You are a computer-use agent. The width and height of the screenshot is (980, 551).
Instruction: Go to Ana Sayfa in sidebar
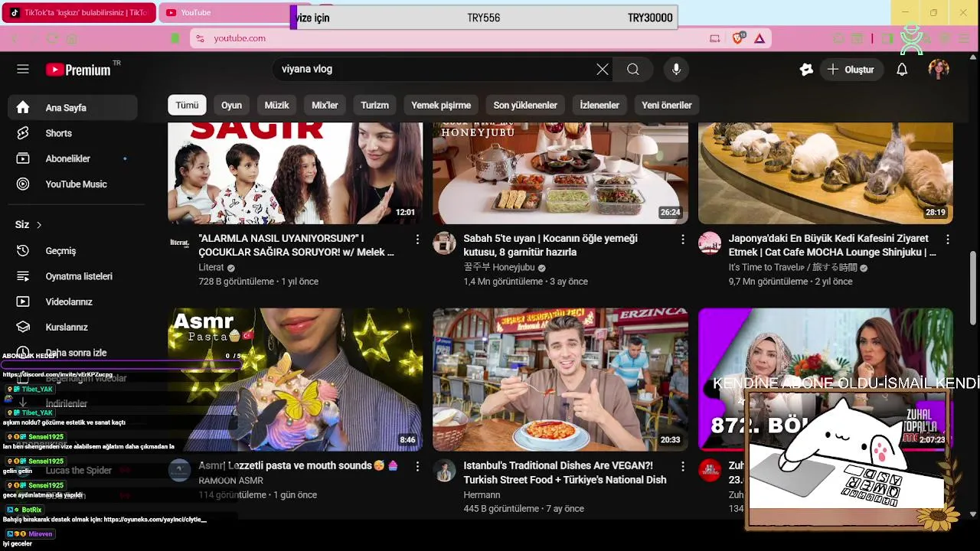pyautogui.click(x=73, y=108)
